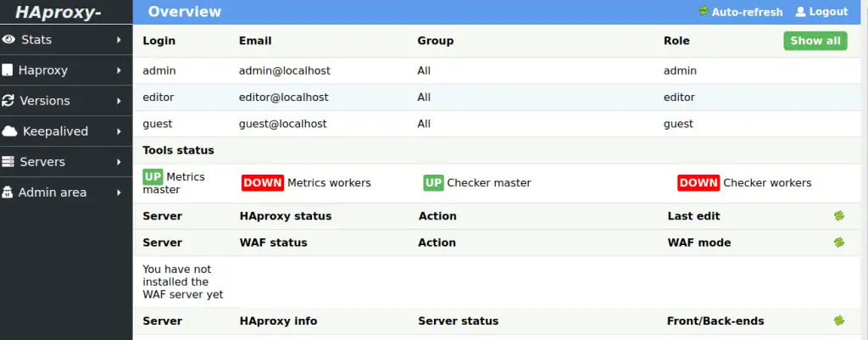Click the Auto-refresh green arrows icon

(704, 10)
